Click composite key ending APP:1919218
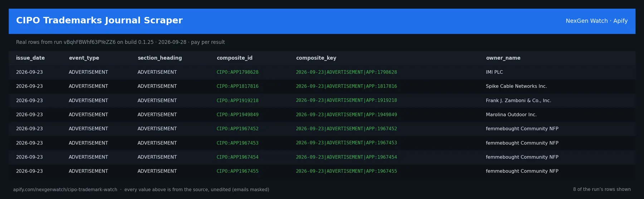The image size is (644, 199). 346,101
